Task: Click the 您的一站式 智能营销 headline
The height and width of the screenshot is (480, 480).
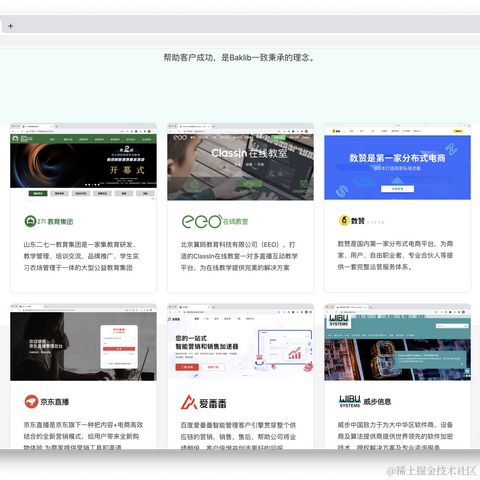Action: click(x=207, y=342)
